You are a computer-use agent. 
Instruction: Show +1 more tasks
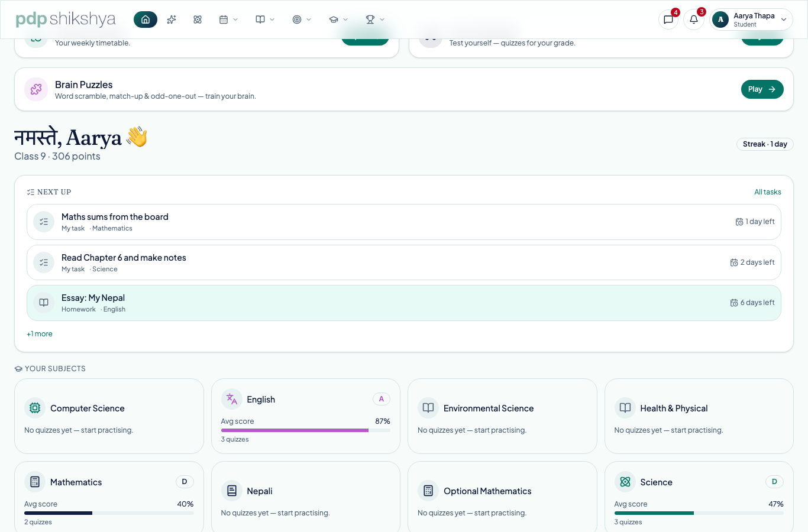40,334
